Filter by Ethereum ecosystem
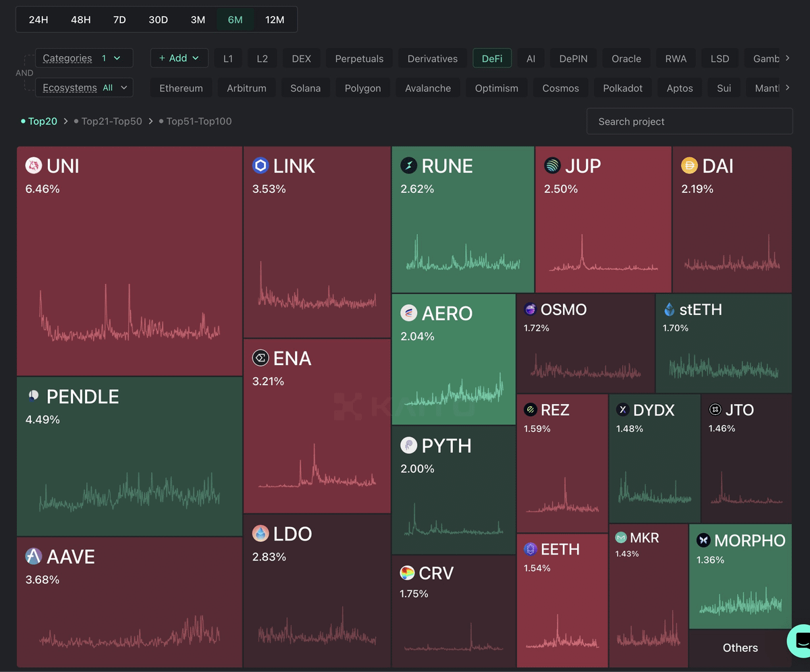The image size is (810, 672). 181,88
